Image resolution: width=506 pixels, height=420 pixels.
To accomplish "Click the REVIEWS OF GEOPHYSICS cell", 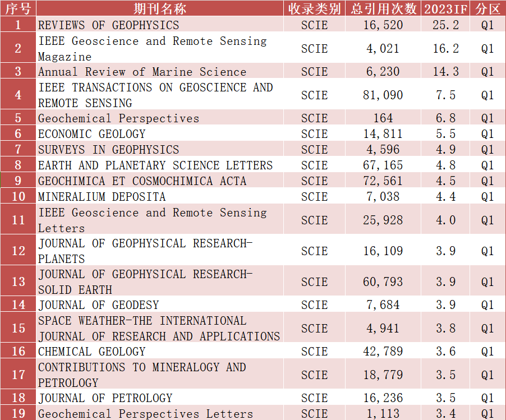I will (160, 25).
